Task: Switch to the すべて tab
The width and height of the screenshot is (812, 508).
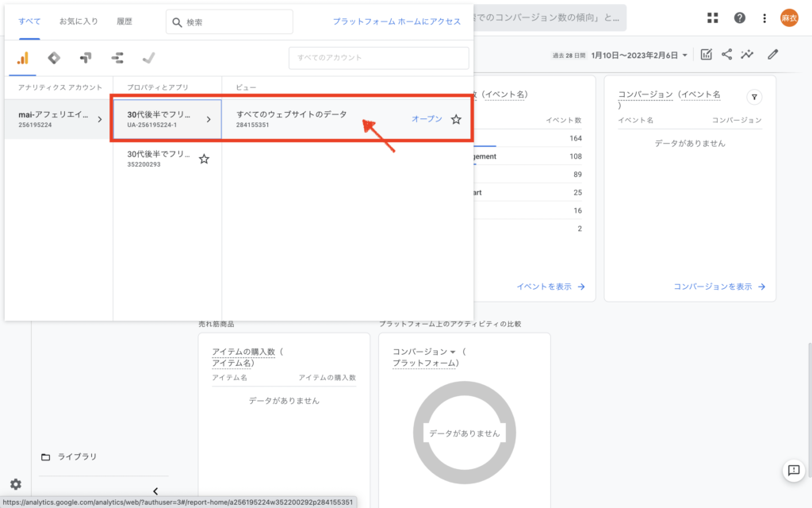Action: click(x=29, y=21)
